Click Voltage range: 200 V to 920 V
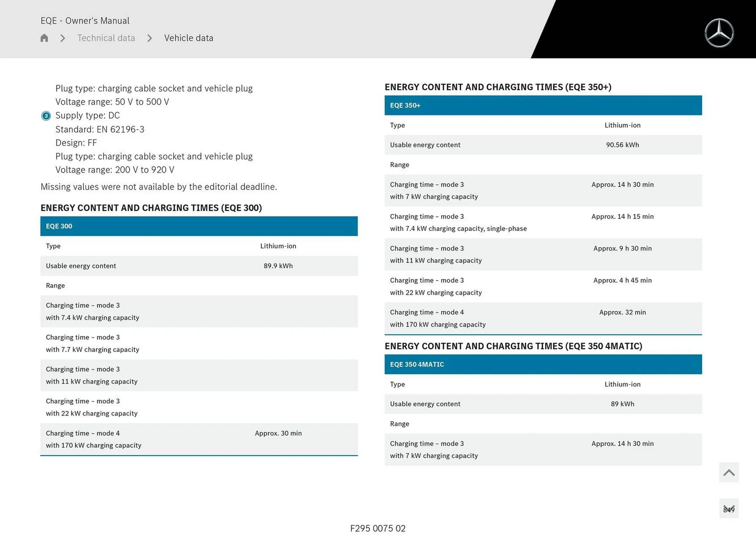Screen dimensions: 756x535 [115, 170]
